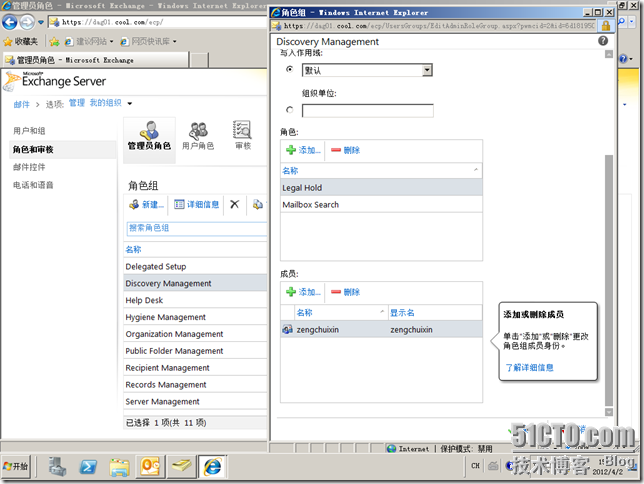Click the help question mark icon
The image size is (644, 484).
tap(603, 42)
